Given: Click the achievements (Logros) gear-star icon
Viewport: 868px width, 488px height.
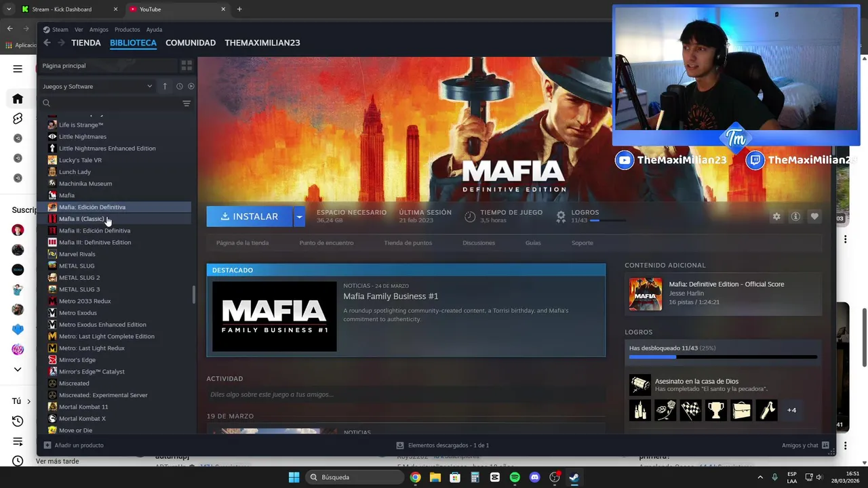Looking at the screenshot, I should (x=561, y=216).
